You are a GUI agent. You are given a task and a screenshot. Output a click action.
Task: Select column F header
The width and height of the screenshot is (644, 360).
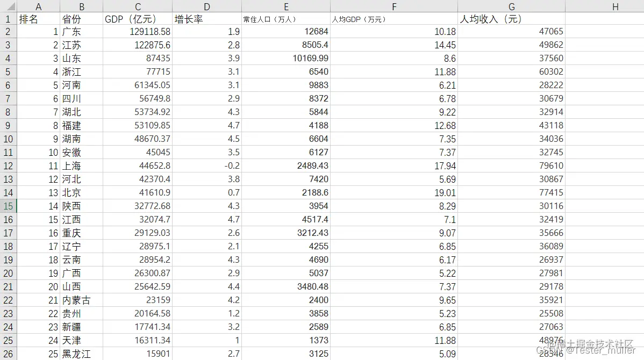[394, 6]
